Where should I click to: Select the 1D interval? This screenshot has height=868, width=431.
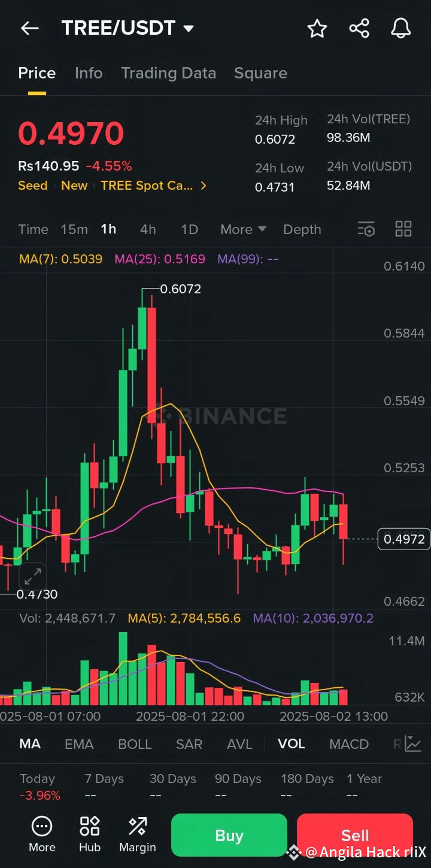(189, 229)
